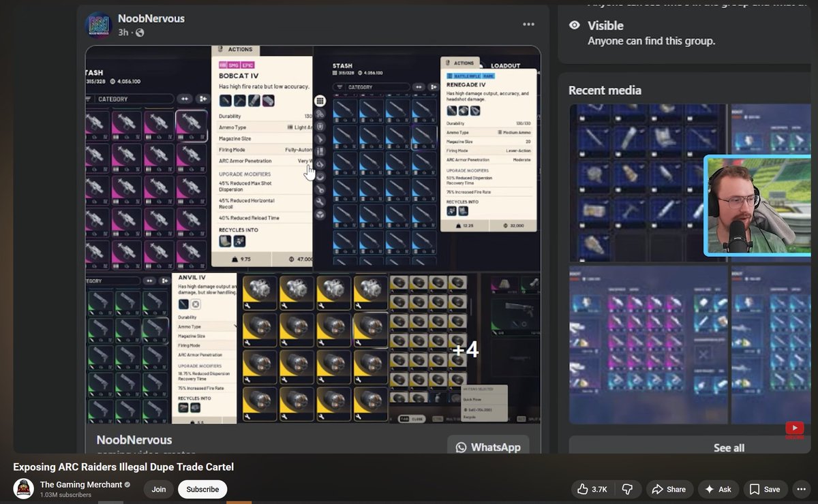Click the eye icon beside Visible
Viewport: 818px width, 504px height.
pyautogui.click(x=575, y=25)
